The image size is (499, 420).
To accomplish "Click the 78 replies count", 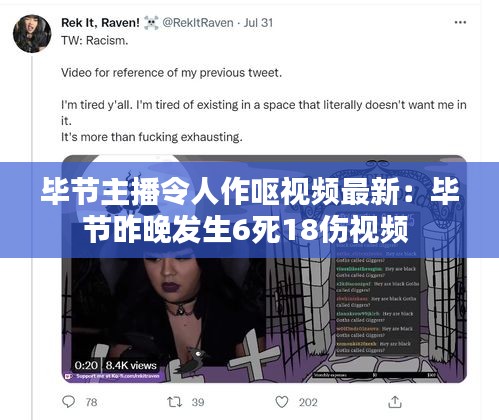I will pos(91,402).
